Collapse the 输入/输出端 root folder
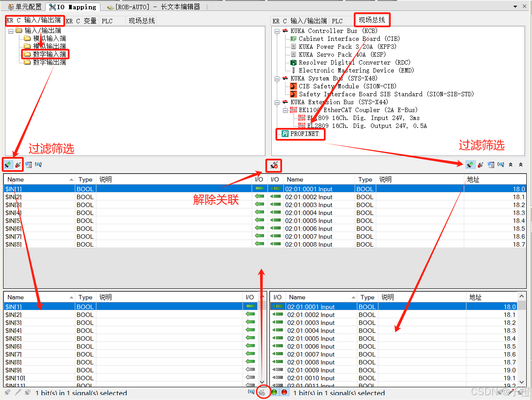Viewport: 532px width, 400px height. click(x=11, y=31)
